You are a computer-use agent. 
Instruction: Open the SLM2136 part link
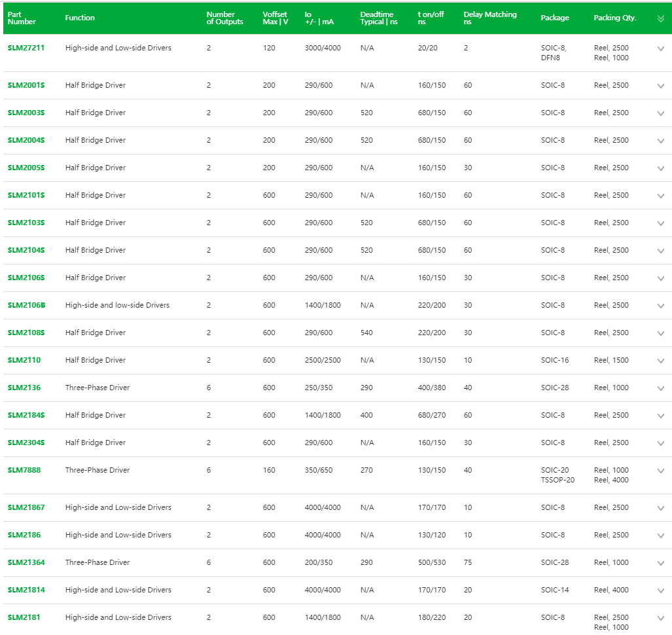[x=24, y=387]
